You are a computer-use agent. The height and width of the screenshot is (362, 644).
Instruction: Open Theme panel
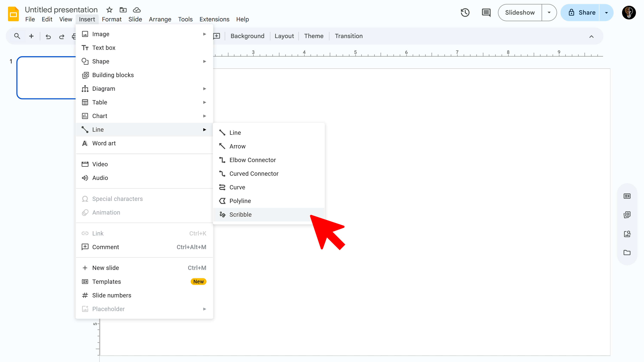tap(313, 36)
